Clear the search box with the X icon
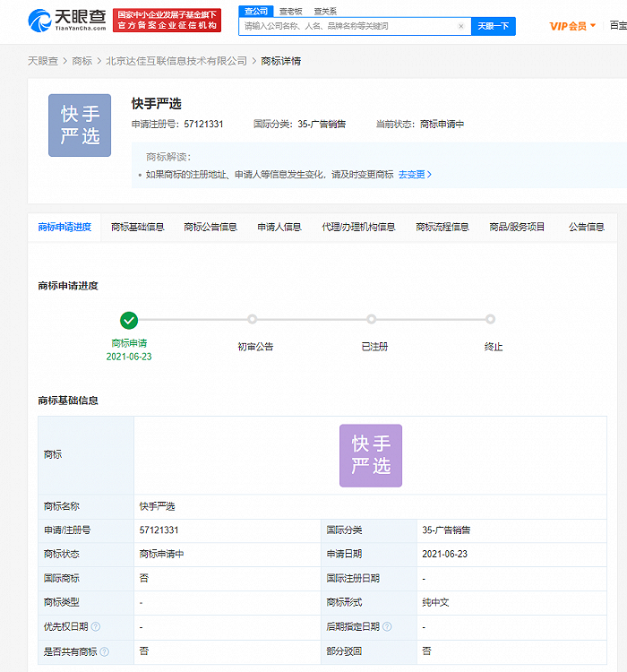627x672 pixels. point(461,26)
